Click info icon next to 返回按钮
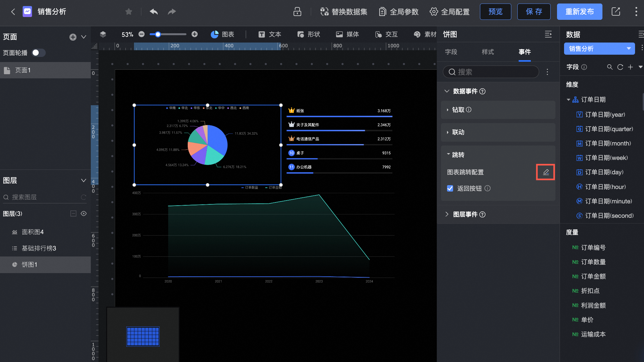The height and width of the screenshot is (362, 644). coord(487,188)
